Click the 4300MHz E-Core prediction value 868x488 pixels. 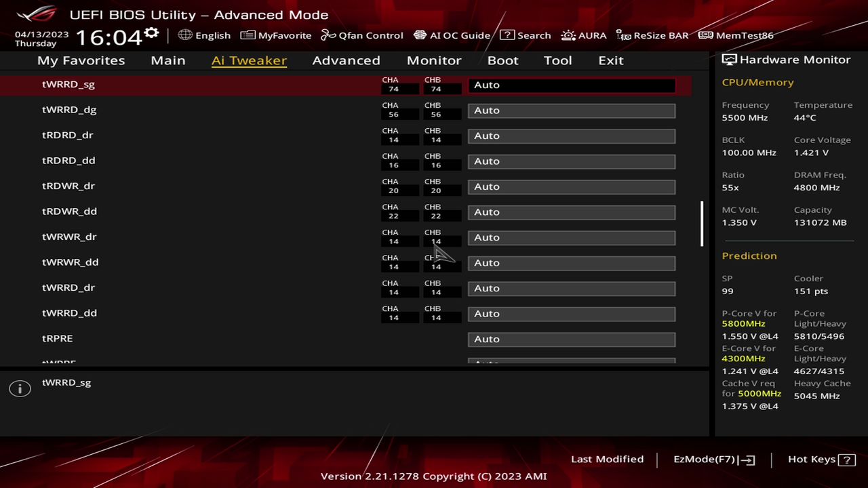pyautogui.click(x=743, y=359)
